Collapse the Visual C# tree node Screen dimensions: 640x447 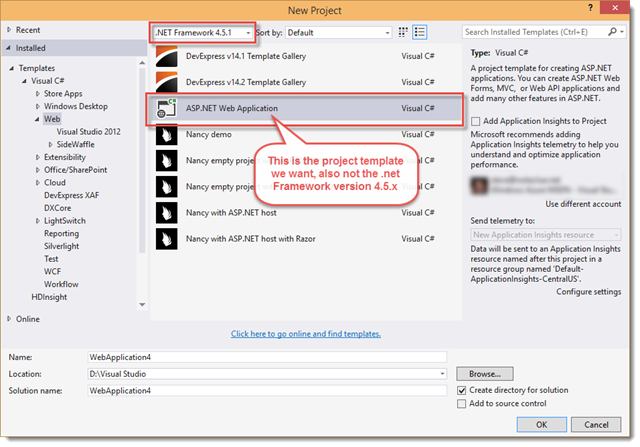pos(24,81)
